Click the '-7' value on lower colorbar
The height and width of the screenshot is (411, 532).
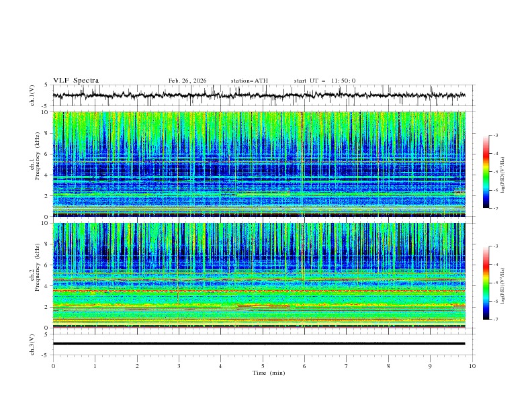point(495,319)
